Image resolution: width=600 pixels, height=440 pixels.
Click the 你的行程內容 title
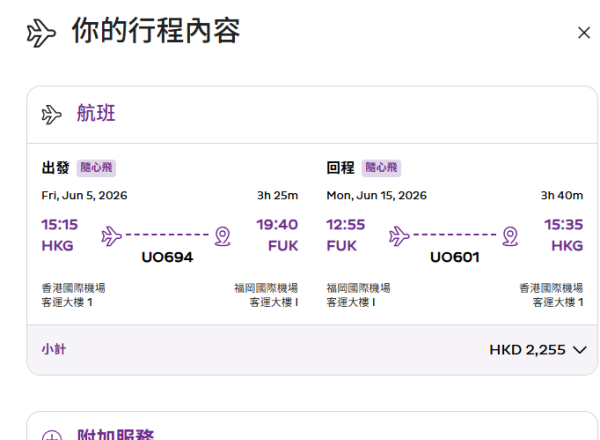click(156, 31)
